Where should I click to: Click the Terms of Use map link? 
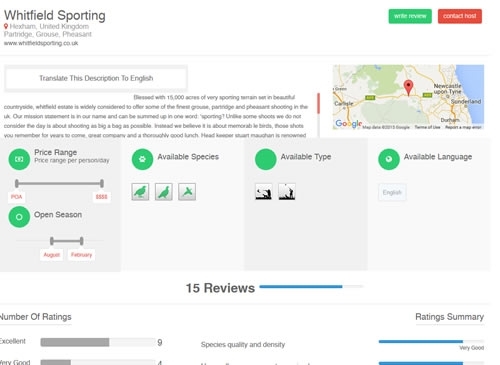tap(427, 127)
